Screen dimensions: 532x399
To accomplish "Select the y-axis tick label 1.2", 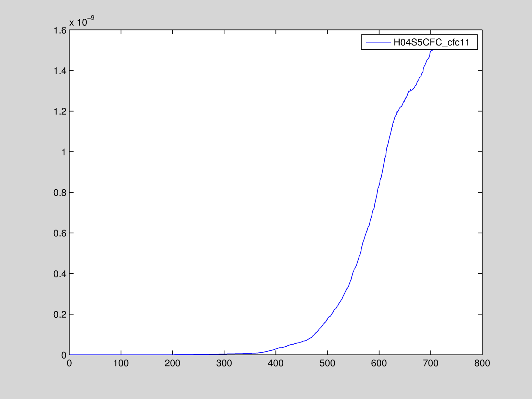I will (60, 112).
